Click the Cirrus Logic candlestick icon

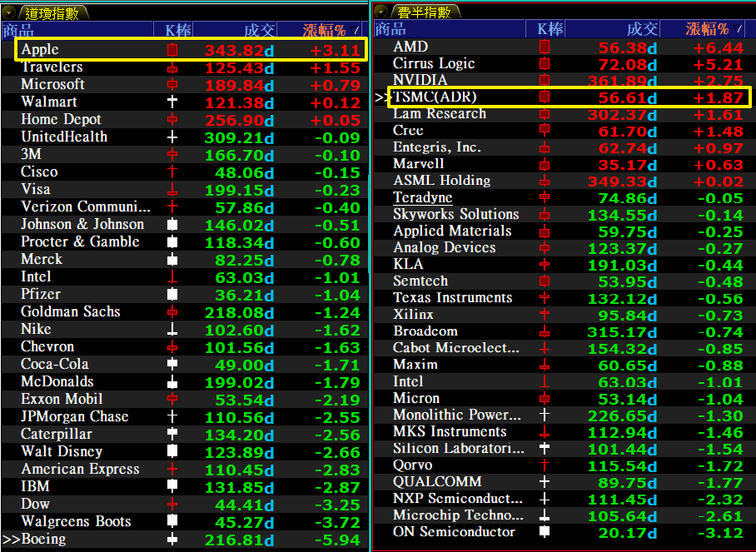click(545, 64)
